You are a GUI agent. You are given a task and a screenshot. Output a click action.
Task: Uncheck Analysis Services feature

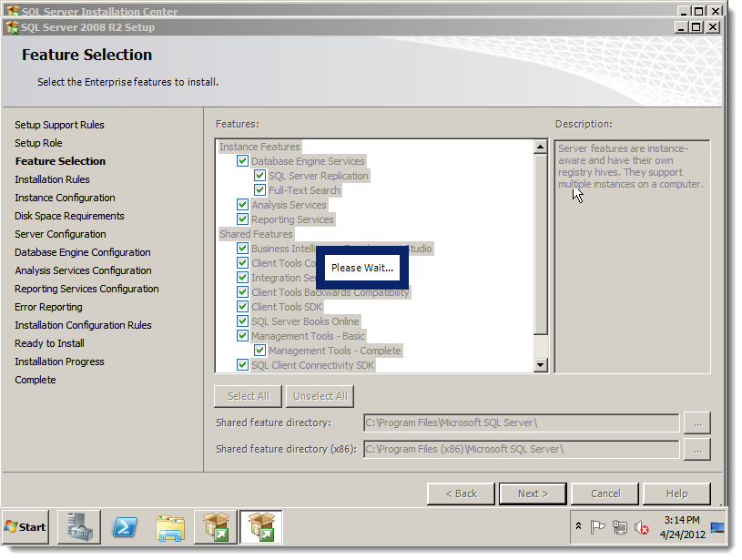tap(242, 205)
